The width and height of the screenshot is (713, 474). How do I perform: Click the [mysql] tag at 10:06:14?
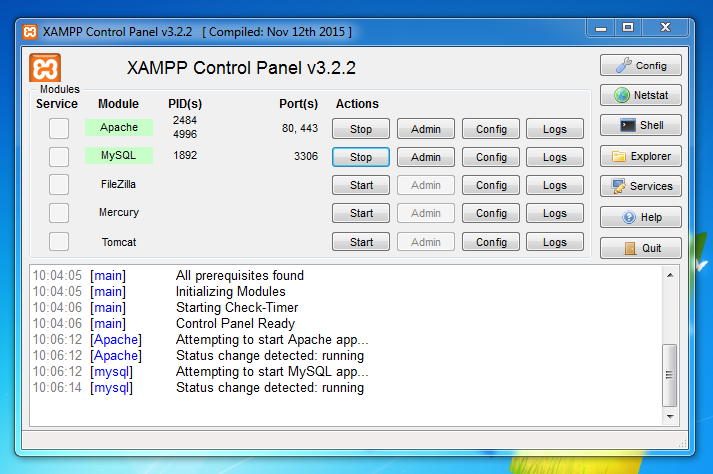111,388
